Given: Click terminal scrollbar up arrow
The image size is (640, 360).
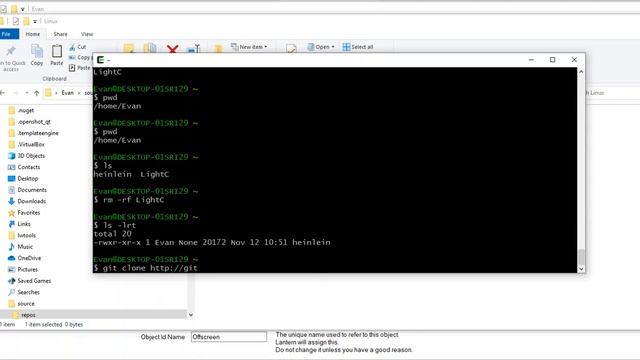Looking at the screenshot, I should [581, 72].
